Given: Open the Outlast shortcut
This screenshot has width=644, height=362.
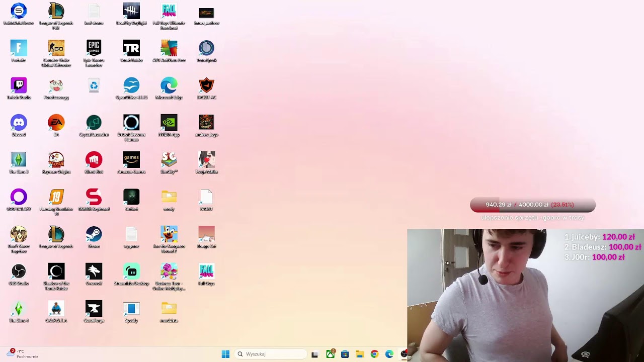Looking at the screenshot, I should [131, 197].
